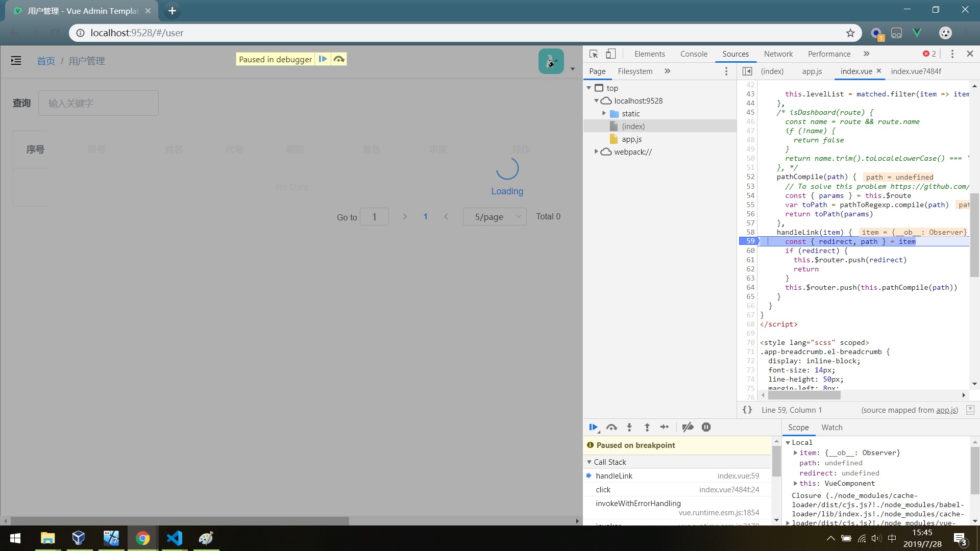Screen dimensions: 980x551
Task: Click the page horizontal scrollbar thumb
Action: (x=180, y=521)
